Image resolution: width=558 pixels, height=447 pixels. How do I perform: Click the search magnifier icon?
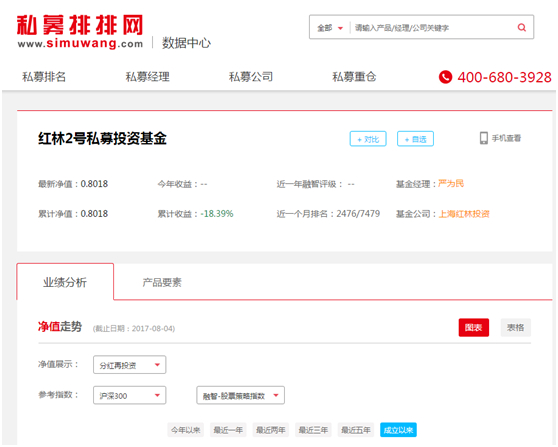(521, 27)
